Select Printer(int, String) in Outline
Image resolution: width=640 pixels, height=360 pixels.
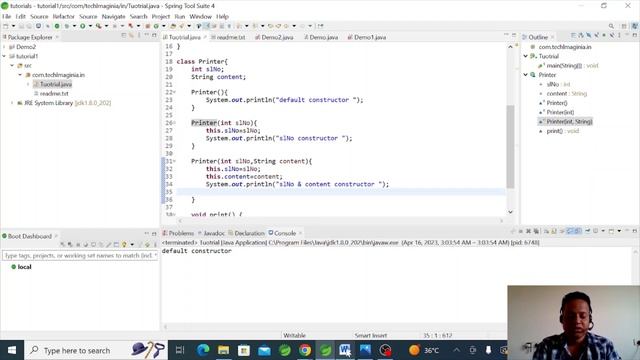pos(565,122)
